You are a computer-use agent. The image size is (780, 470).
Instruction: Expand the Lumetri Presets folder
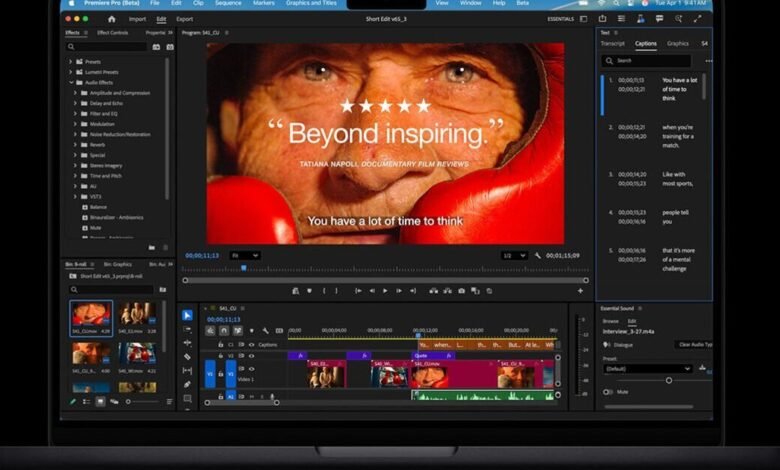pyautogui.click(x=71, y=72)
